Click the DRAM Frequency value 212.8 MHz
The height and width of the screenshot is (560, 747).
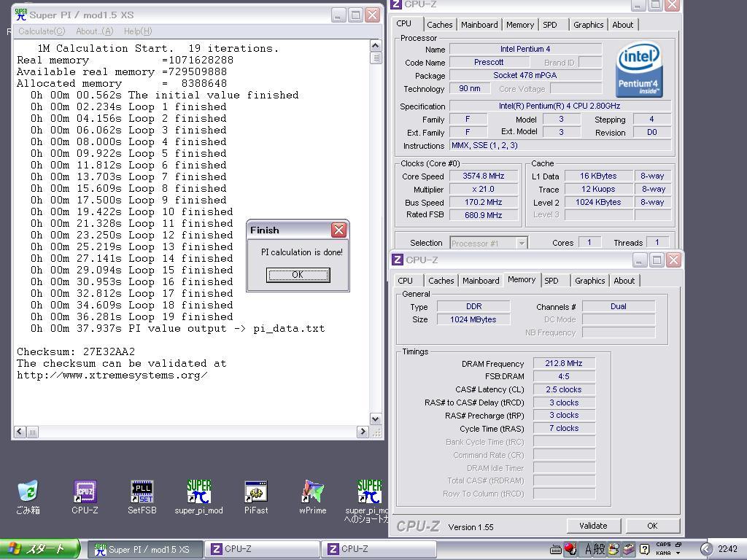(564, 363)
